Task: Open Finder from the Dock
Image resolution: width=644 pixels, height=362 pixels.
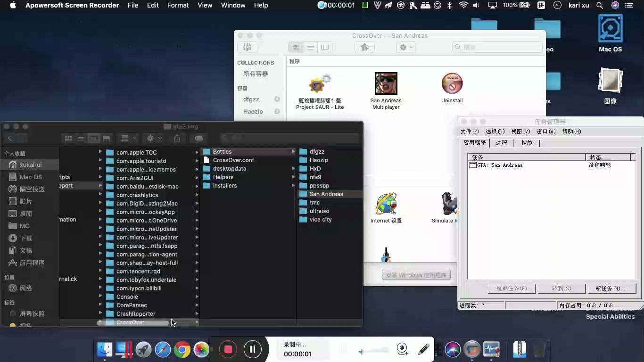Action: pyautogui.click(x=105, y=349)
